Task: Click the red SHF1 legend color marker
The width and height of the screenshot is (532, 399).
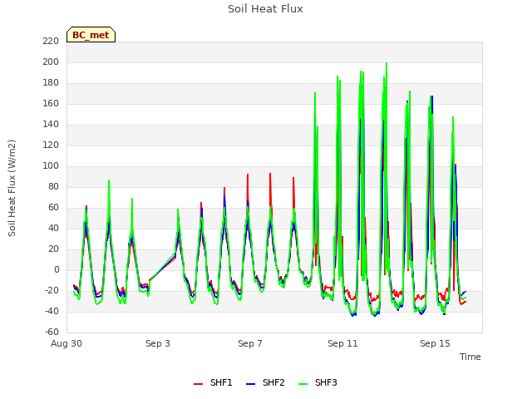Action: point(198,384)
